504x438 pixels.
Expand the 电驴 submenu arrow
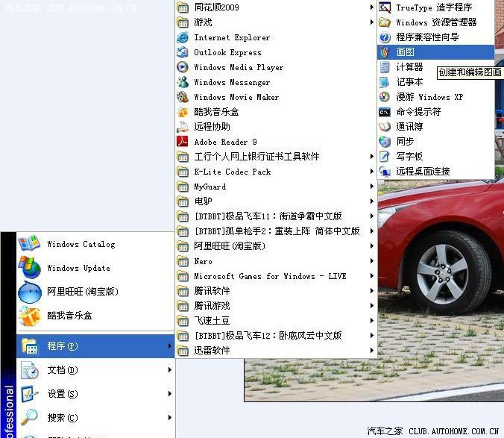(x=371, y=201)
